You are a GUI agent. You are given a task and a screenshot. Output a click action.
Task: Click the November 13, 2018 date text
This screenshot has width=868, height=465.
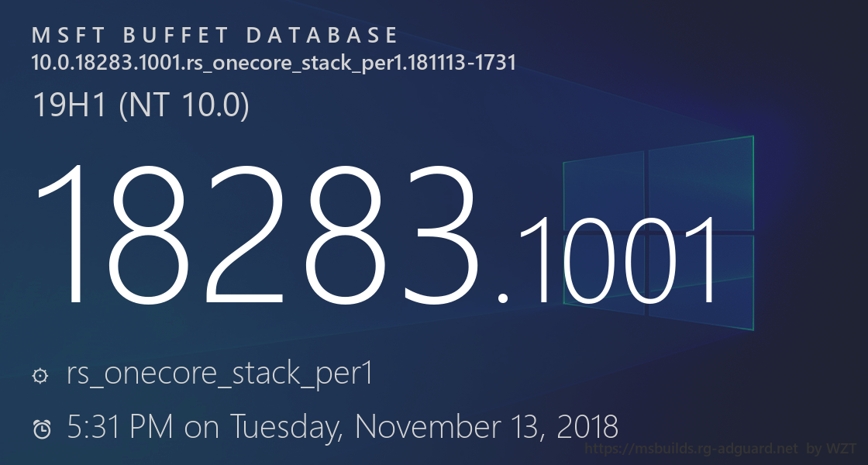click(487, 427)
